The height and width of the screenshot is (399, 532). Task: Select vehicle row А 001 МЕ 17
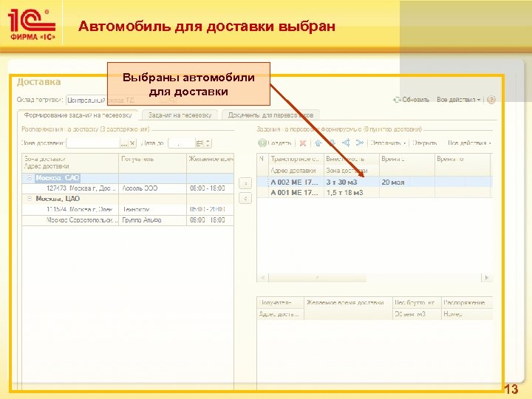coord(375,193)
